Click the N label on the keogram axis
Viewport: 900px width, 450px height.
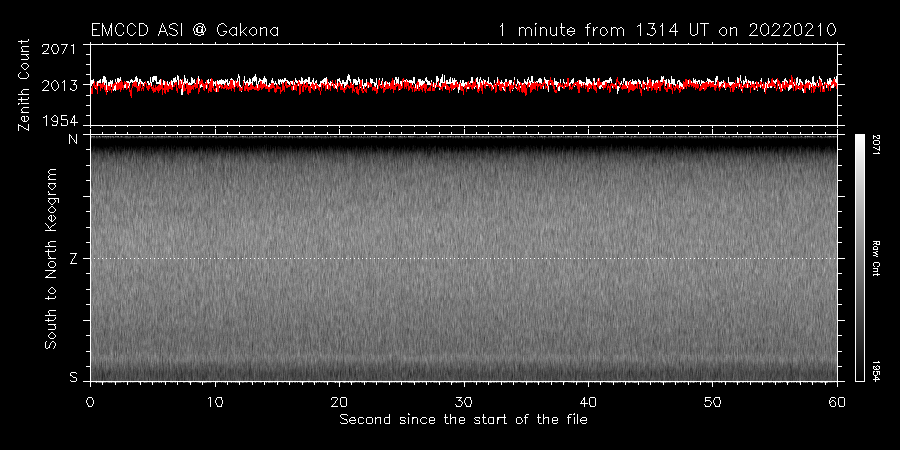[x=73, y=139]
